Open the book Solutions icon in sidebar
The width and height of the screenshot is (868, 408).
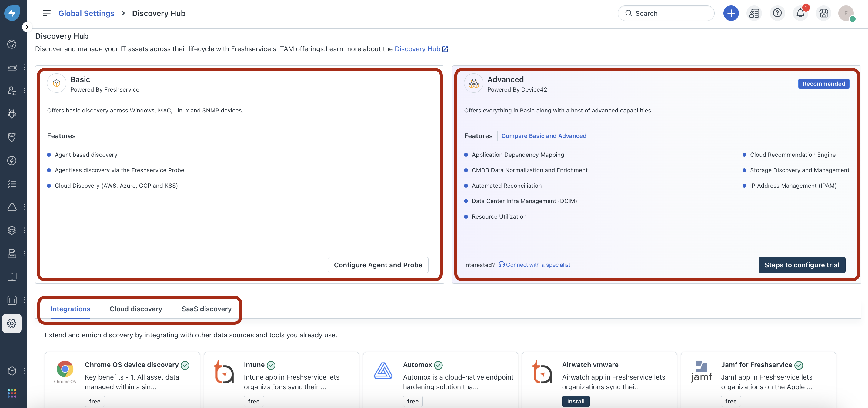(12, 277)
